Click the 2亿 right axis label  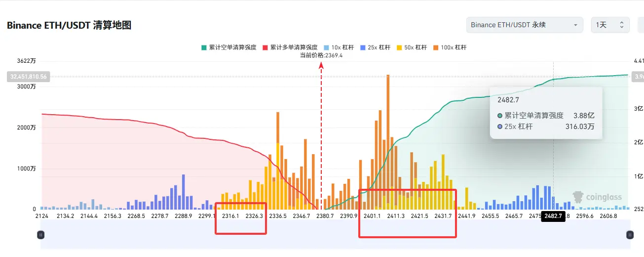click(639, 142)
